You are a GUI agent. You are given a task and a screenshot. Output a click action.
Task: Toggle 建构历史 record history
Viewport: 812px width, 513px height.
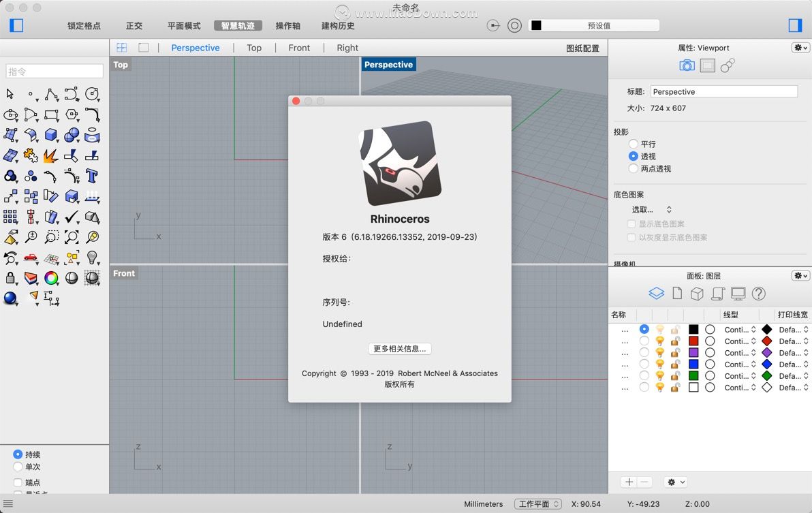click(338, 25)
